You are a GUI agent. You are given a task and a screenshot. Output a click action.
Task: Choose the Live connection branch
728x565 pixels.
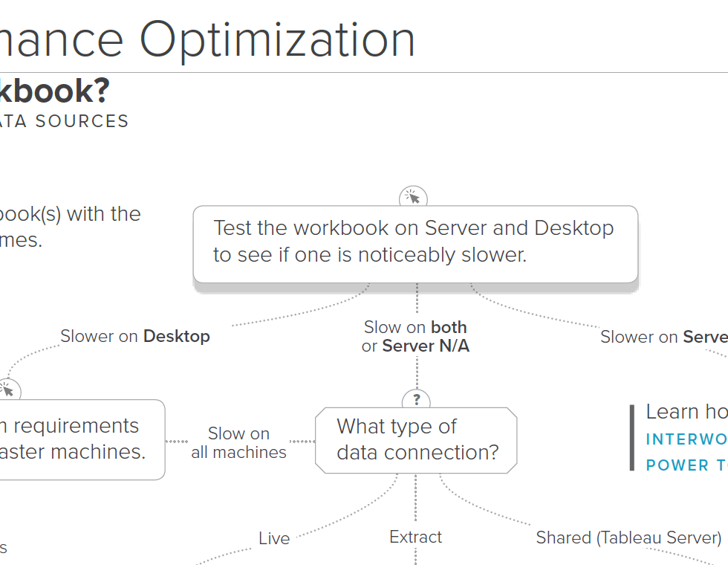pos(274,538)
